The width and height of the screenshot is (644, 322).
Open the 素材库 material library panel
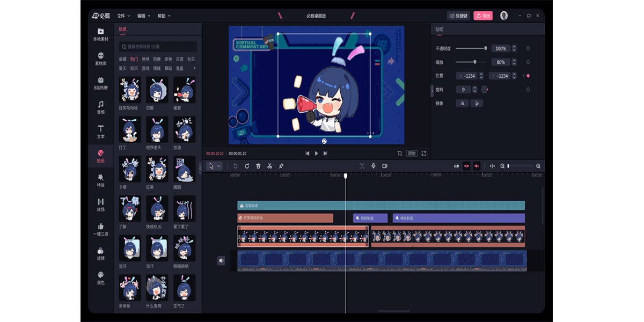tap(101, 59)
